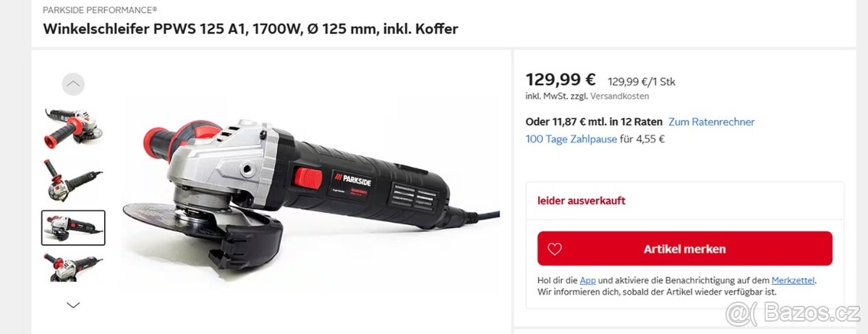Click the Bazos.cz watermark logo

pyautogui.click(x=793, y=314)
